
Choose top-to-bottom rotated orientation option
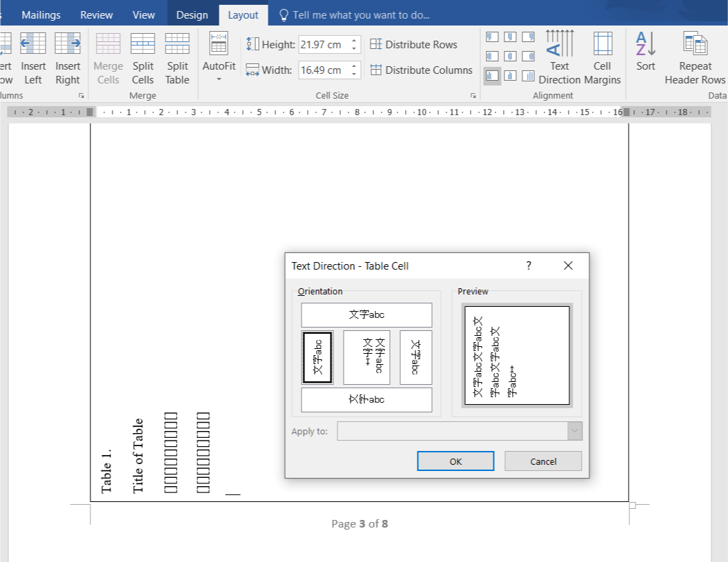[x=415, y=357]
